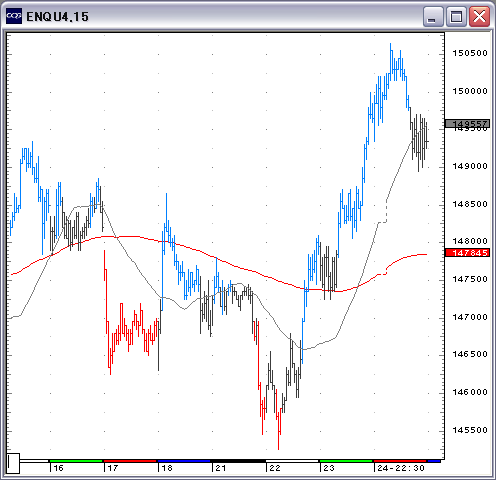Click the 21 date marker on time axis
Viewport: 496px width, 480px height.
coord(221,468)
